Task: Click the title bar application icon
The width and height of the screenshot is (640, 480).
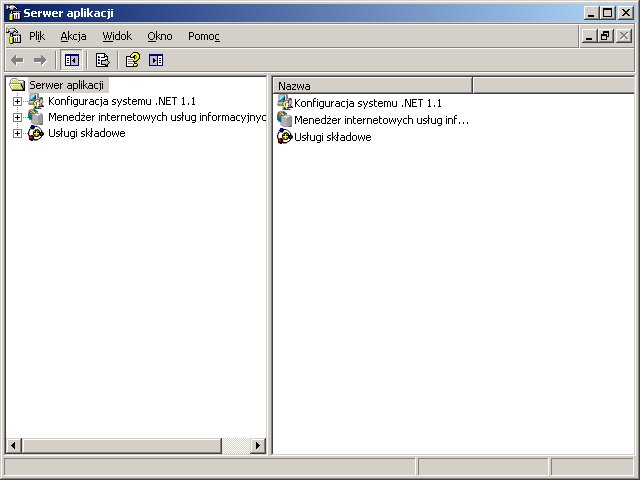Action: click(13, 13)
